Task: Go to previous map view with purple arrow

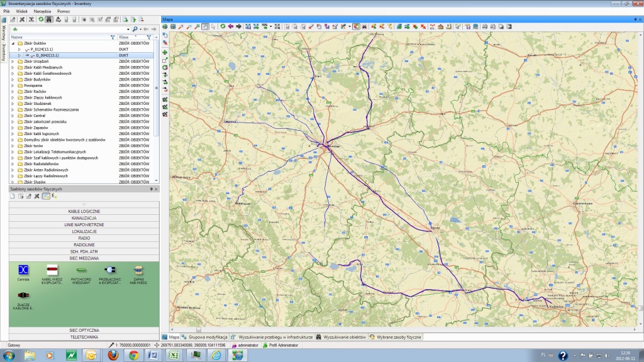Action: tap(231, 27)
